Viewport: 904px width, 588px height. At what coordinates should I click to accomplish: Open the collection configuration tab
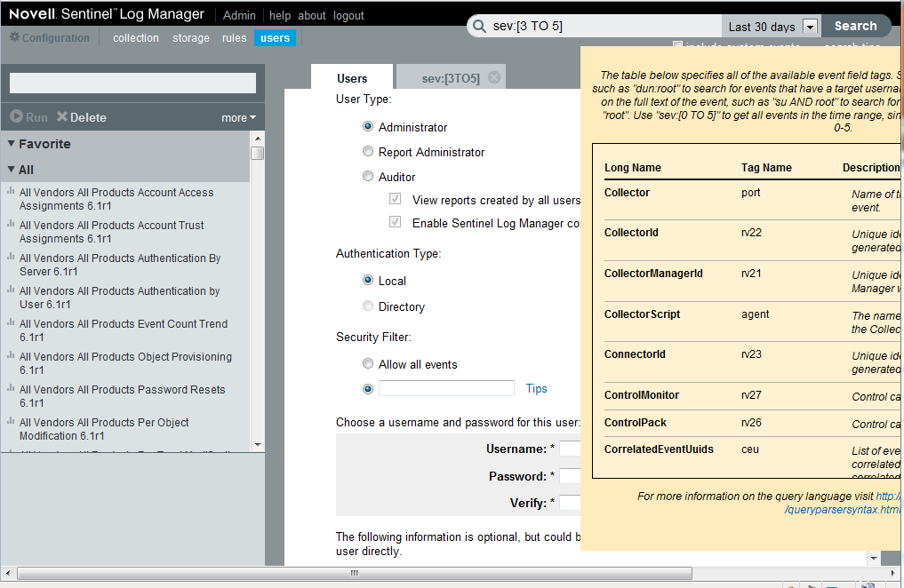click(135, 38)
